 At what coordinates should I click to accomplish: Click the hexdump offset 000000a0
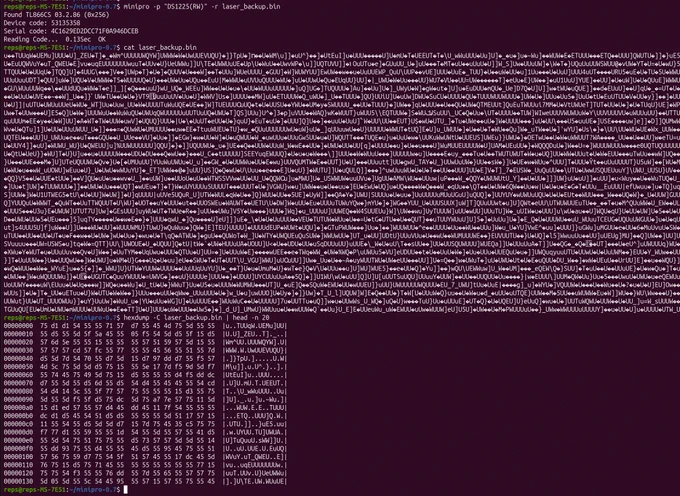coord(18,408)
